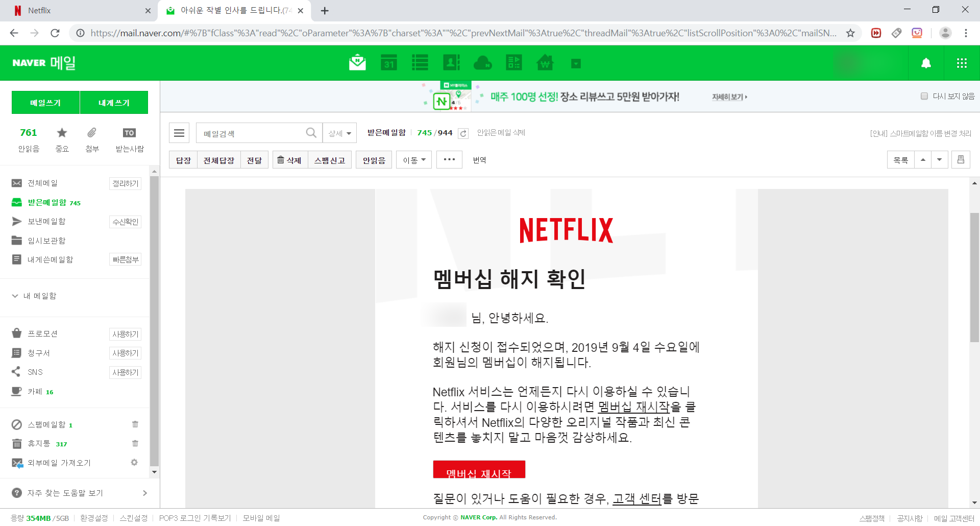This screenshot has height=526, width=980.
Task: Click the 내게쓰기 write-to-self button
Action: pos(114,103)
